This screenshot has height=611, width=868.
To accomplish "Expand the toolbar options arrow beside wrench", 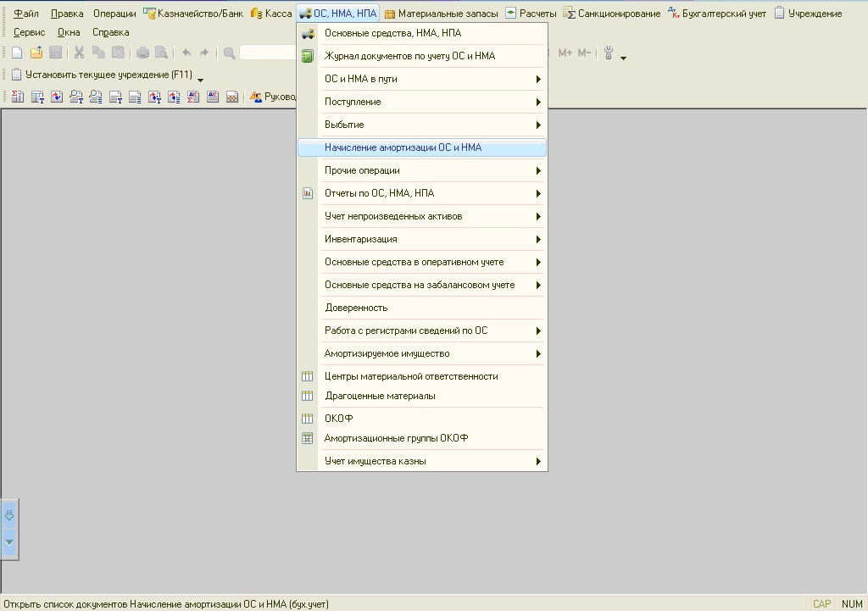I will [623, 58].
